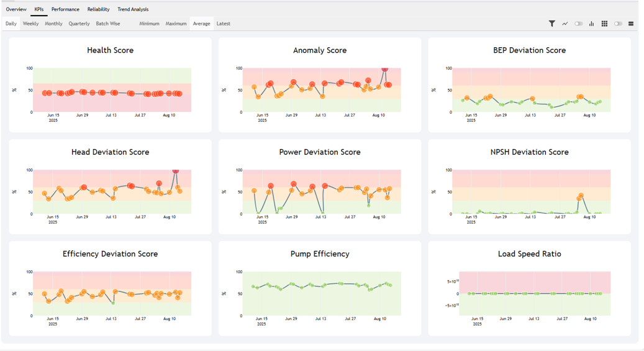This screenshot has height=351, width=644.
Task: Select Batch Wise grouping
Action: coord(108,24)
